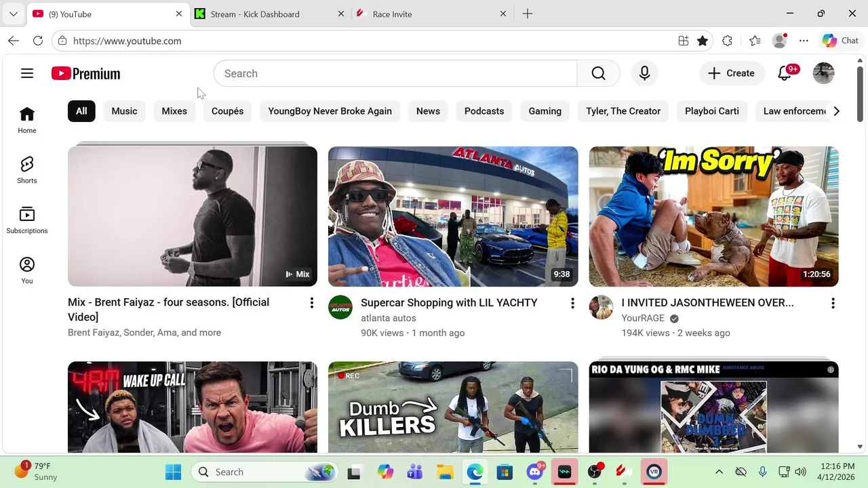868x488 pixels.
Task: Open Subscriptions from the sidebar
Action: 27,220
